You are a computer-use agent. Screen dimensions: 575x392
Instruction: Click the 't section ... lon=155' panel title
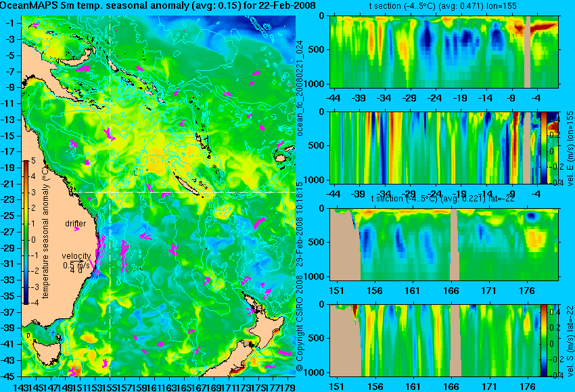tap(442, 6)
